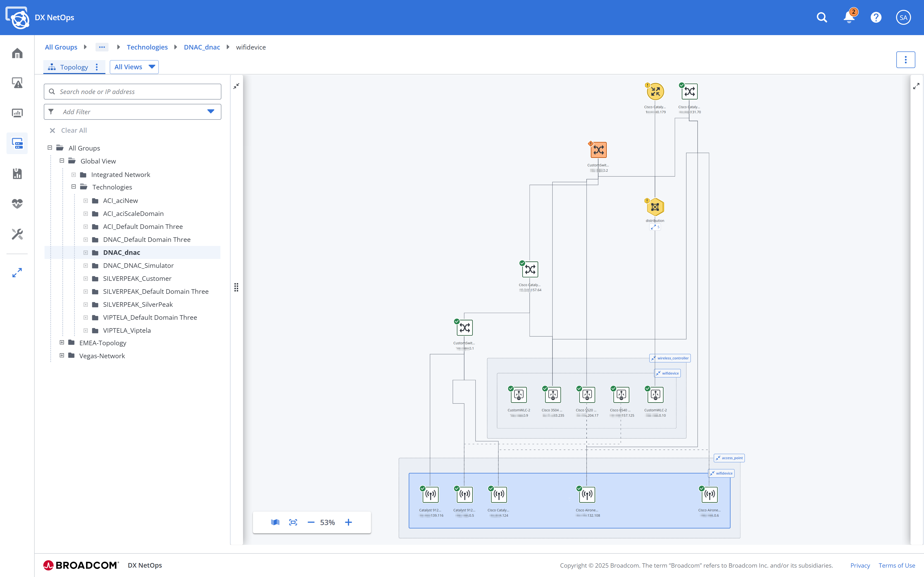Viewport: 924px width, 577px height.
Task: Click the fit-to-screen icon on map toolbar
Action: point(293,522)
